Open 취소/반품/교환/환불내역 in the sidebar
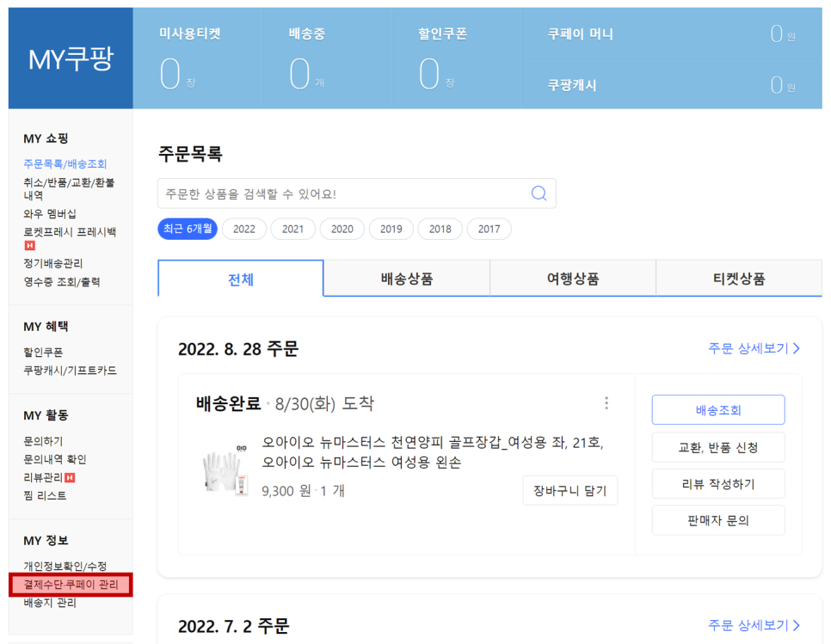This screenshot has width=831, height=644. pyautogui.click(x=69, y=188)
